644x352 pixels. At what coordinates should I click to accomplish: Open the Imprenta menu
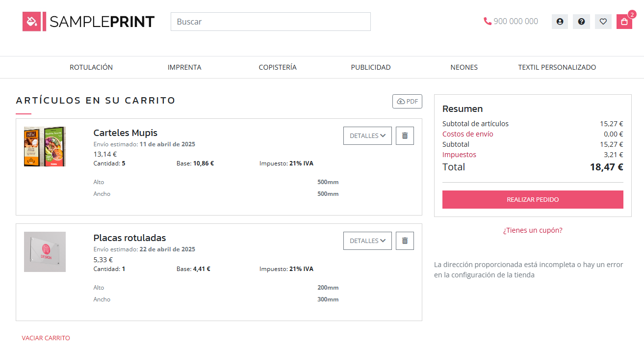pos(184,67)
